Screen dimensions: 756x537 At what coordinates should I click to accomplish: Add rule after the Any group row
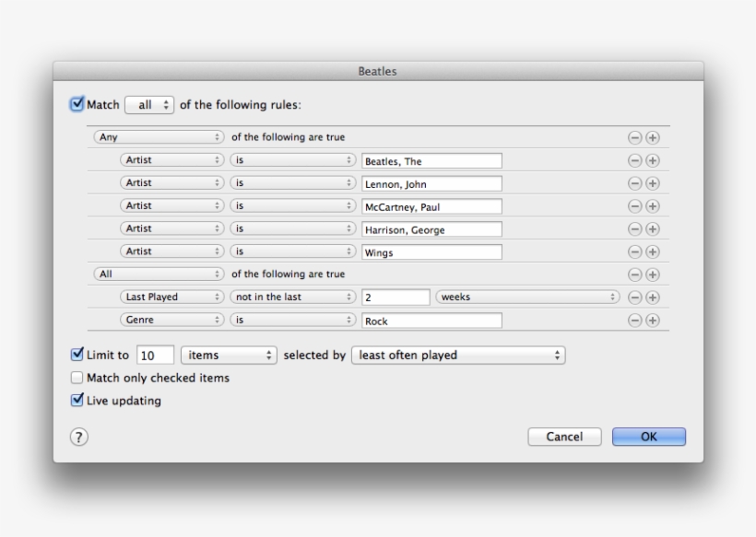pos(653,138)
